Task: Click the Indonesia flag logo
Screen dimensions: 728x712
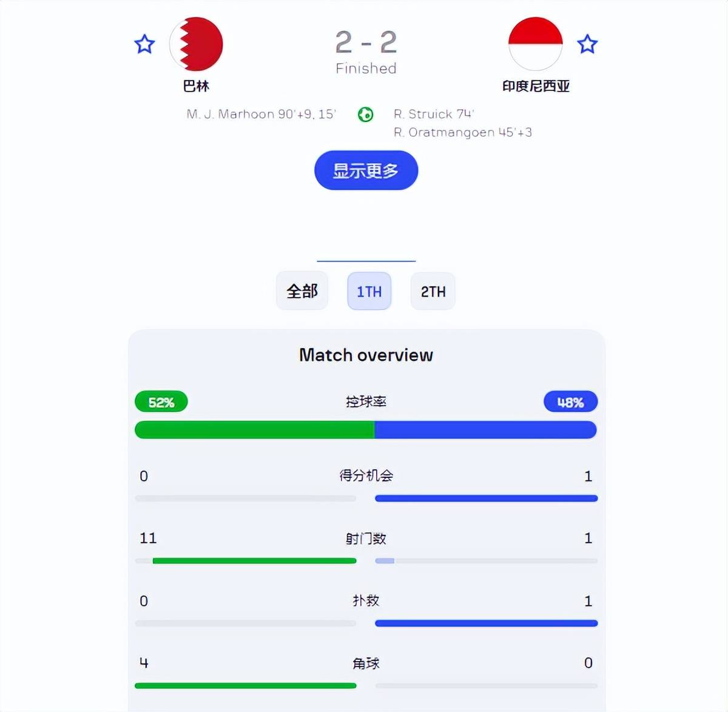Action: [x=535, y=44]
